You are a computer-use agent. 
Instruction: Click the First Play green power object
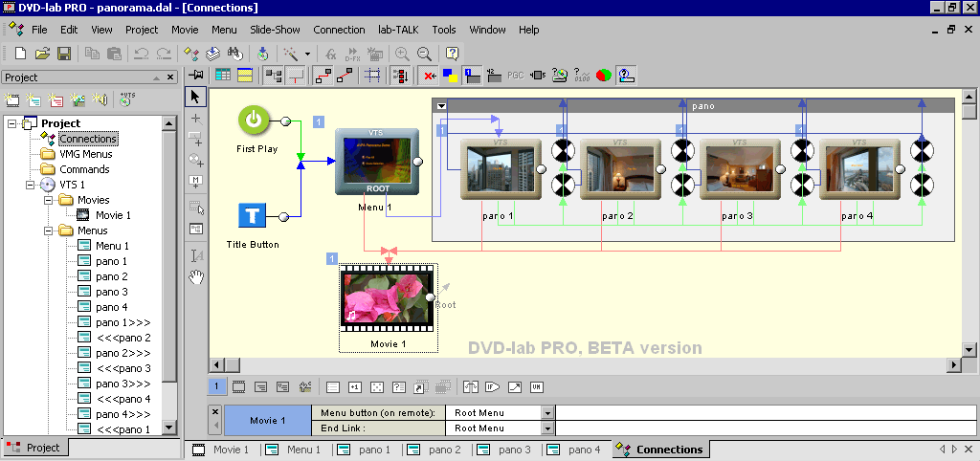(x=254, y=120)
